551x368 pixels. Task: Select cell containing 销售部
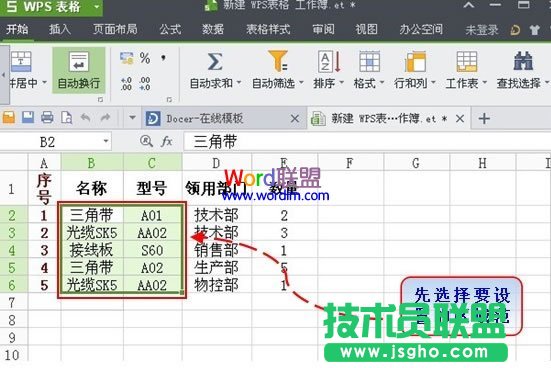point(216,250)
